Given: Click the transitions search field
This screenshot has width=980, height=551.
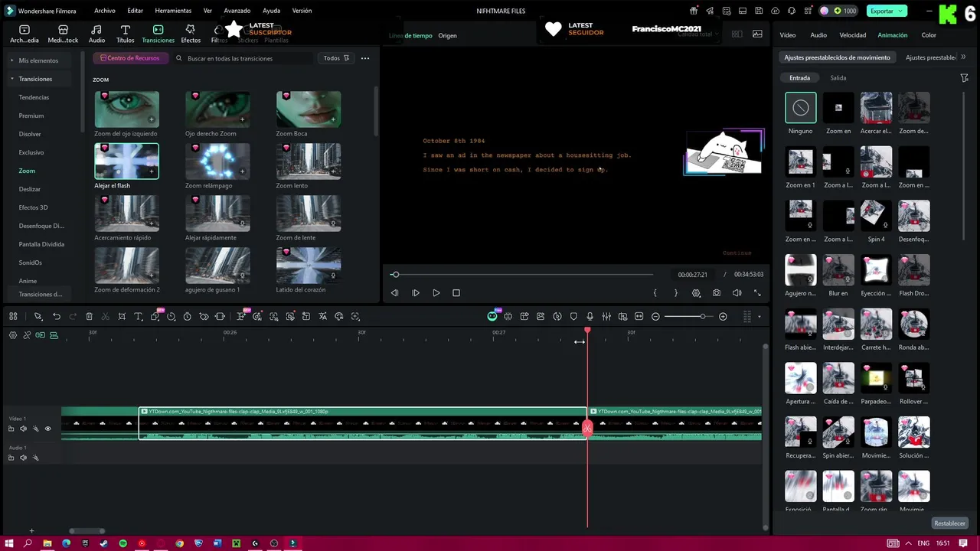Looking at the screenshot, I should (243, 58).
